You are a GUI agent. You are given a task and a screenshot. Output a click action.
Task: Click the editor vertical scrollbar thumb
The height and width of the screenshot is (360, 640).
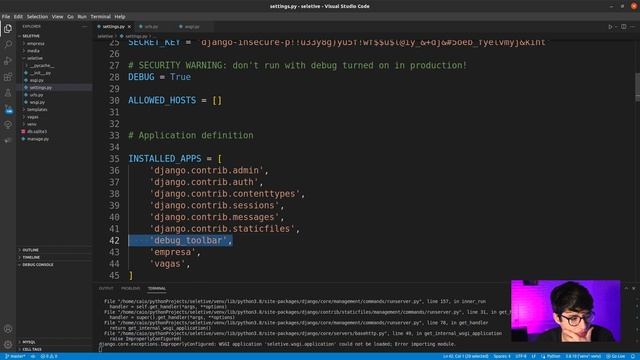tap(637, 87)
